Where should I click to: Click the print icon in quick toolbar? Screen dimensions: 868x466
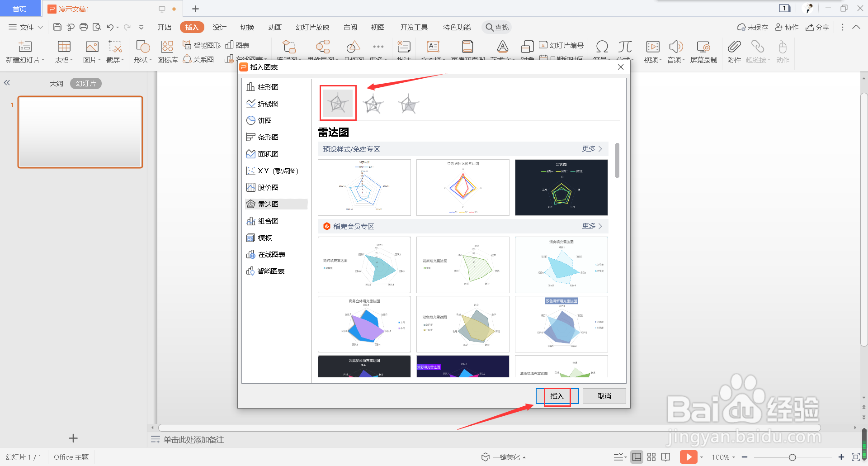coord(84,27)
